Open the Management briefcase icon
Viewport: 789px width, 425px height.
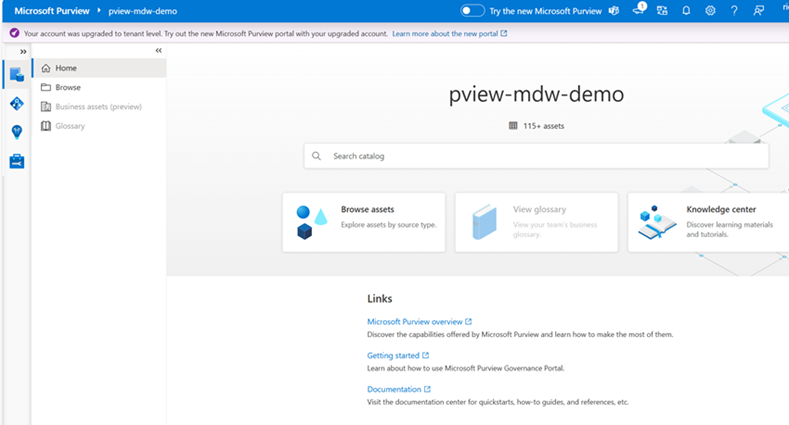point(17,161)
